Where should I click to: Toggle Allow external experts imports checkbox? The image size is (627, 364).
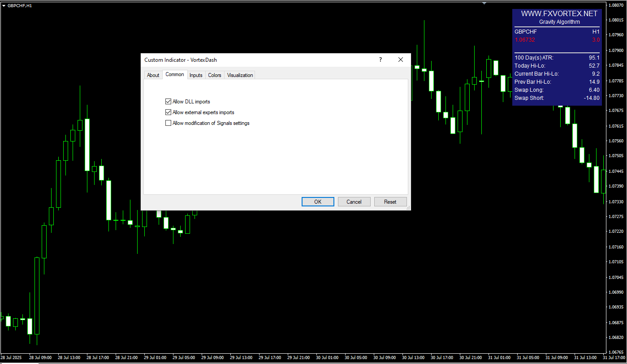pyautogui.click(x=169, y=112)
